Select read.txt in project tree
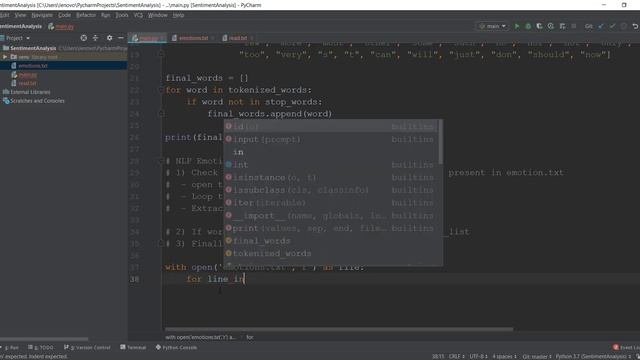Image resolution: width=640 pixels, height=360 pixels. coord(27,83)
